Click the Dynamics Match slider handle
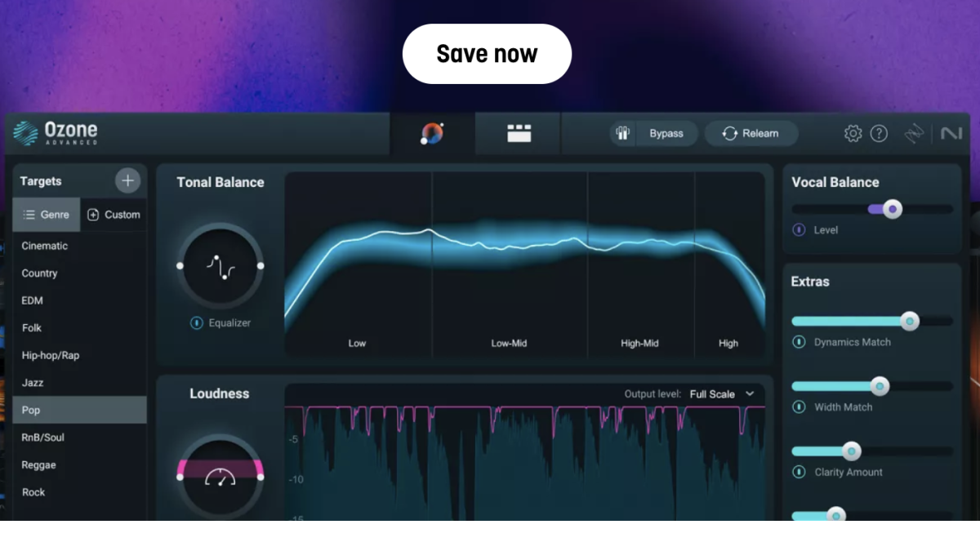 (910, 321)
